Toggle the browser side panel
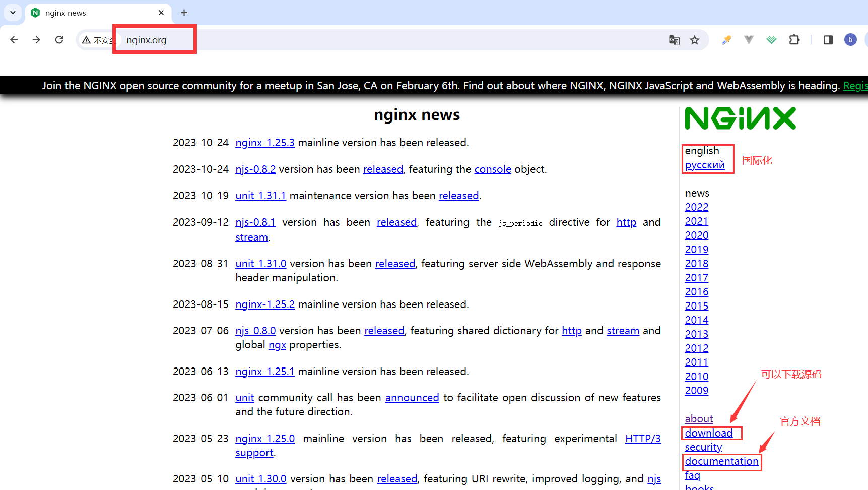Screen dimensions: 868x490 (x=828, y=40)
